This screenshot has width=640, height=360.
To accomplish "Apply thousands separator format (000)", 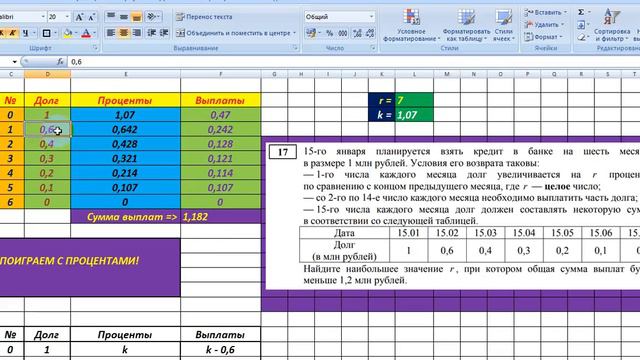I will tap(343, 33).
